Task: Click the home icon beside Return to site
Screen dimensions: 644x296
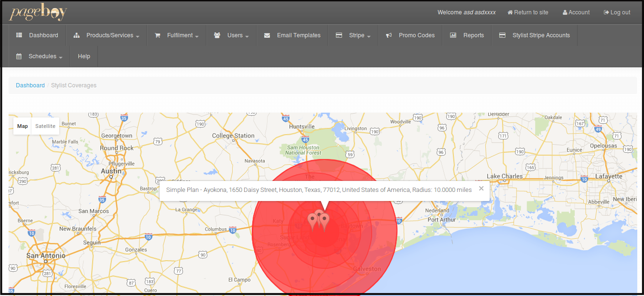Action: (510, 12)
